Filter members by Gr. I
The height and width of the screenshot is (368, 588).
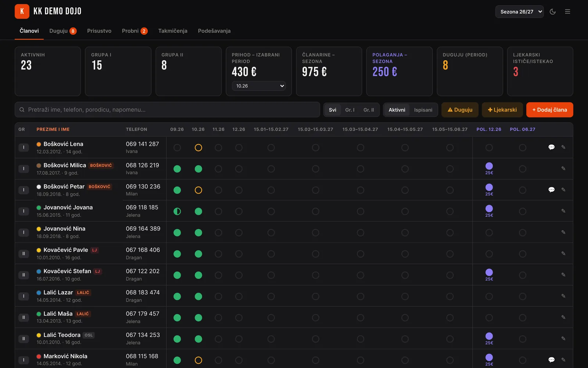350,110
